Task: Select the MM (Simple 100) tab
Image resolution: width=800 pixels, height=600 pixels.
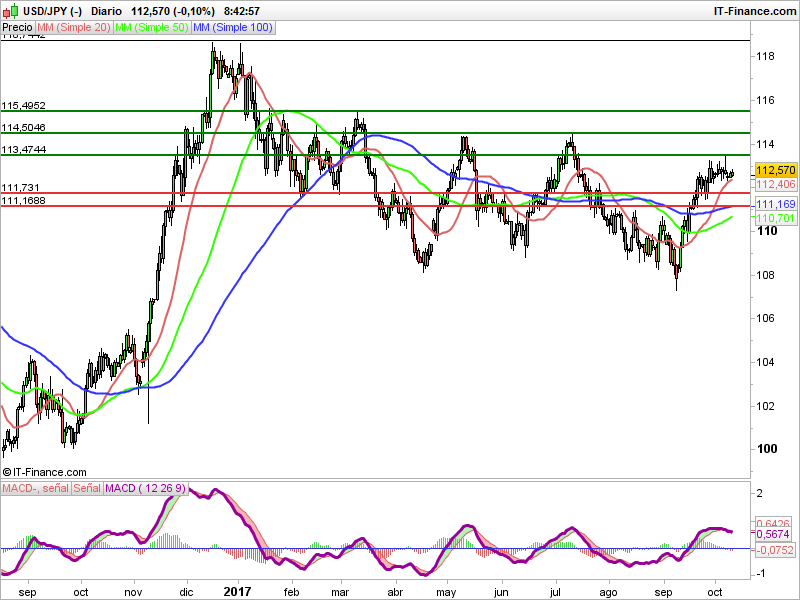Action: (233, 28)
